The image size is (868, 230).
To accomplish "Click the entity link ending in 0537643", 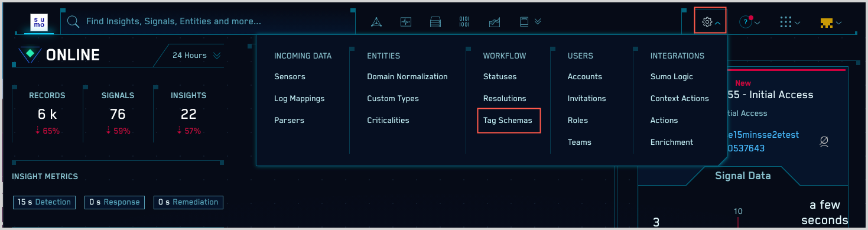I will point(746,148).
